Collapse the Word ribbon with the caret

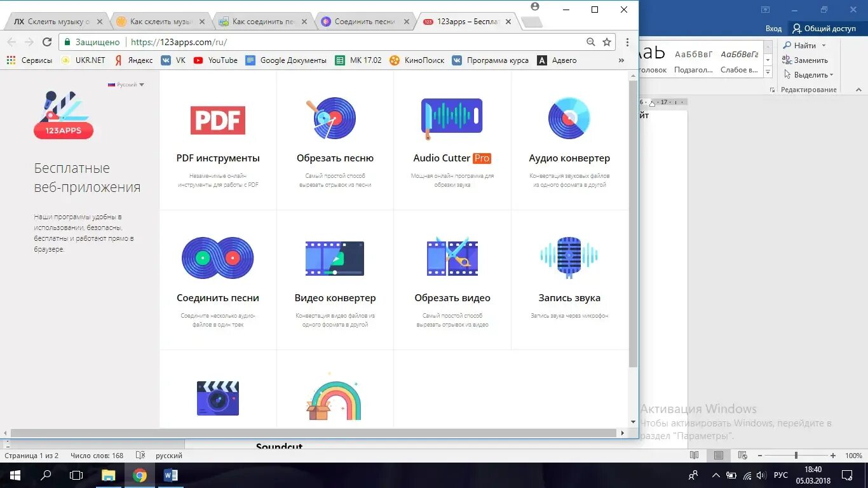tap(860, 90)
